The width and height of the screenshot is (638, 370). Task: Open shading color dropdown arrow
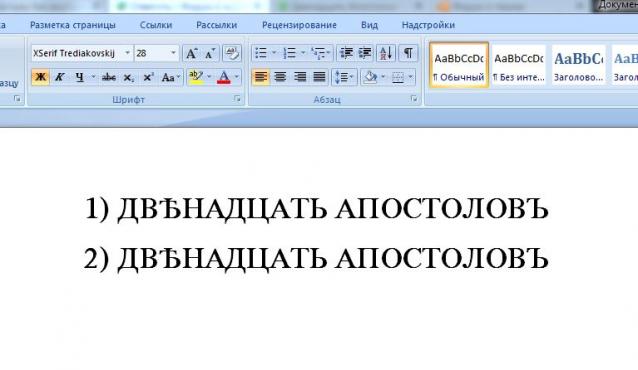click(383, 77)
